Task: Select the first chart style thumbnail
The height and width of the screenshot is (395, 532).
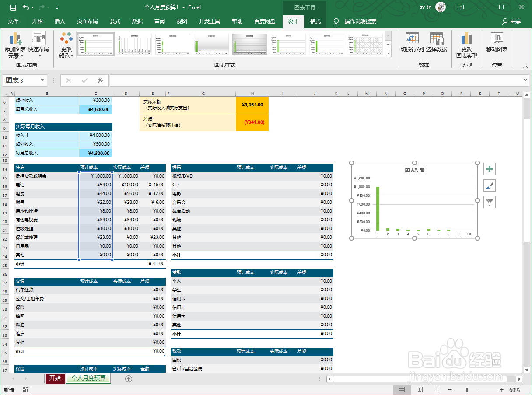Action: point(95,43)
